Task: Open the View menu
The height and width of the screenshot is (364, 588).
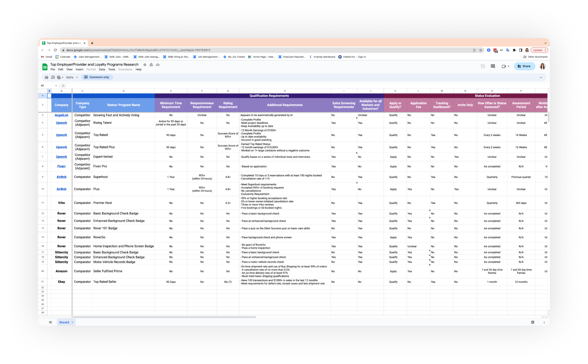Action: click(69, 70)
